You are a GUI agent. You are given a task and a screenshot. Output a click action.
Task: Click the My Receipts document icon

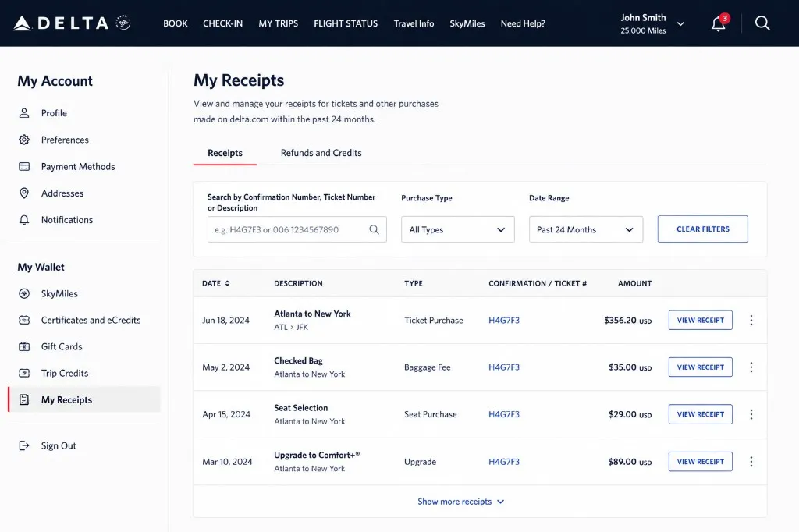click(24, 399)
